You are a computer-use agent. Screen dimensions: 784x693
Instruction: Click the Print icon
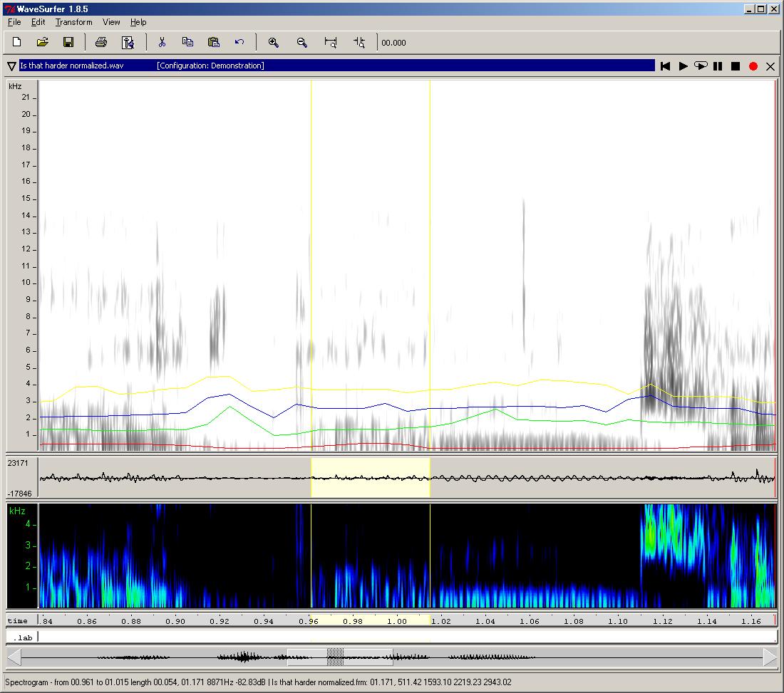click(x=101, y=43)
